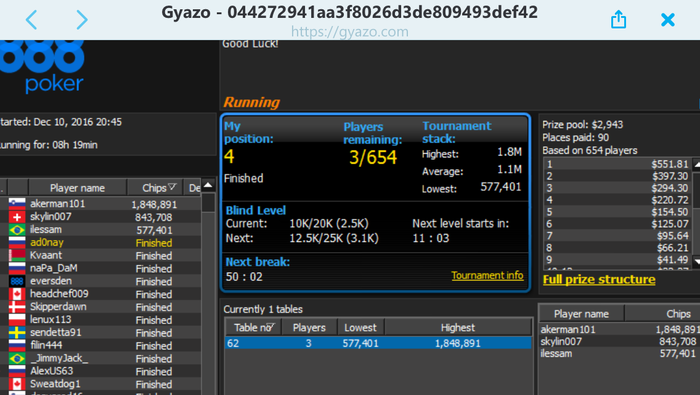The image size is (700, 395).
Task: Click Swiss flag next to skylin007
Action: [17, 217]
